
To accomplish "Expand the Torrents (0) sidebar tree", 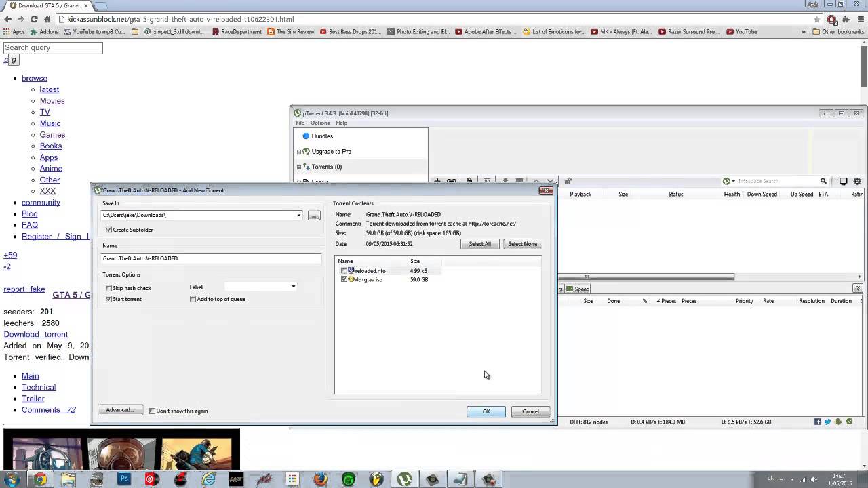I will [299, 167].
